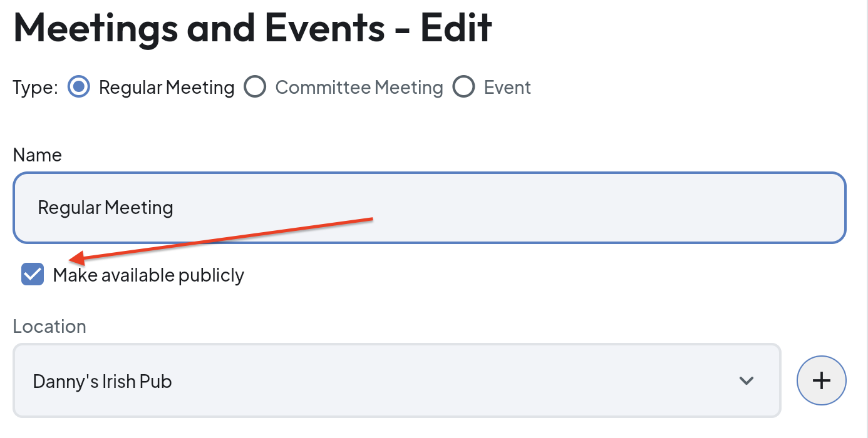Click the plus icon beside Location

pyautogui.click(x=821, y=380)
